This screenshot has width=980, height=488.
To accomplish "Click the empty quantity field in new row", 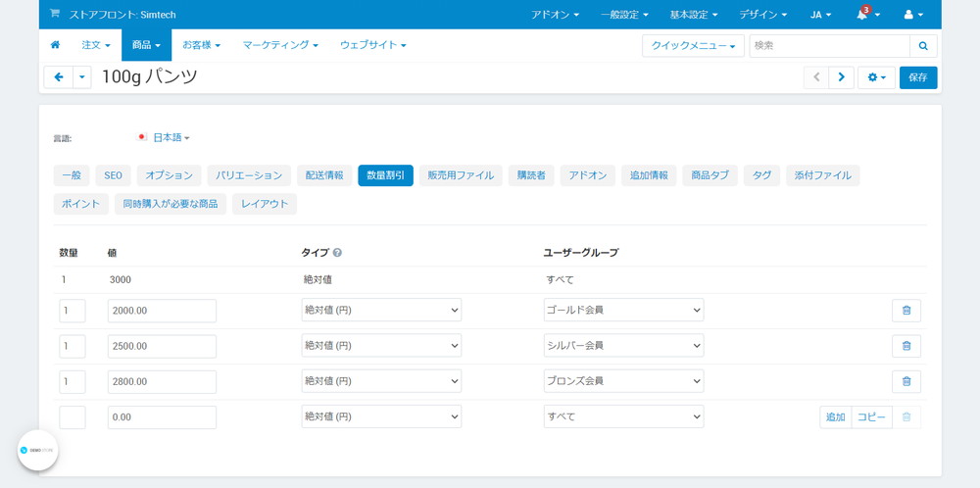I will click(73, 417).
